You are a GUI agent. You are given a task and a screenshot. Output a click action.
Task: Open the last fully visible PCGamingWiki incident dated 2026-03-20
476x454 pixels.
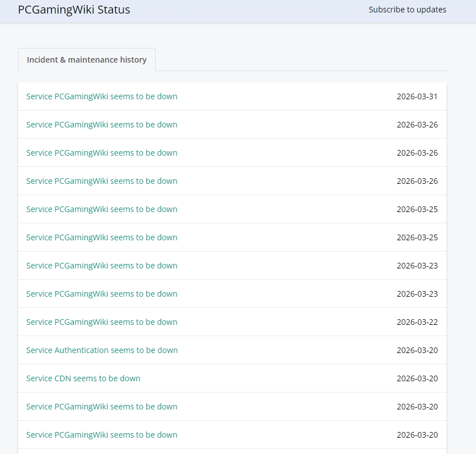(102, 435)
